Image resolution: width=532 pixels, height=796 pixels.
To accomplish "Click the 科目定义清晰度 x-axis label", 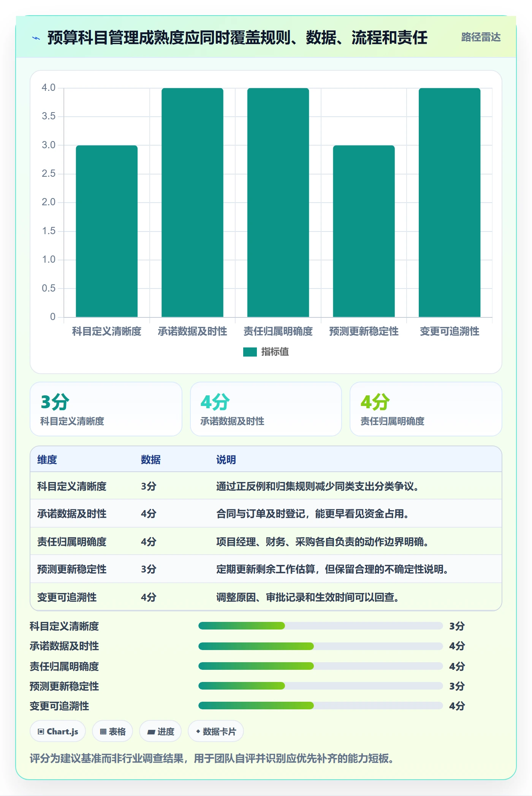I will coord(107,331).
